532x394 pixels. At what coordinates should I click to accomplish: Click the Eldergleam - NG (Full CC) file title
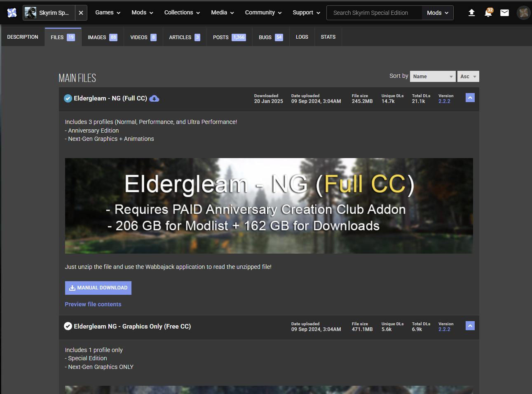110,98
